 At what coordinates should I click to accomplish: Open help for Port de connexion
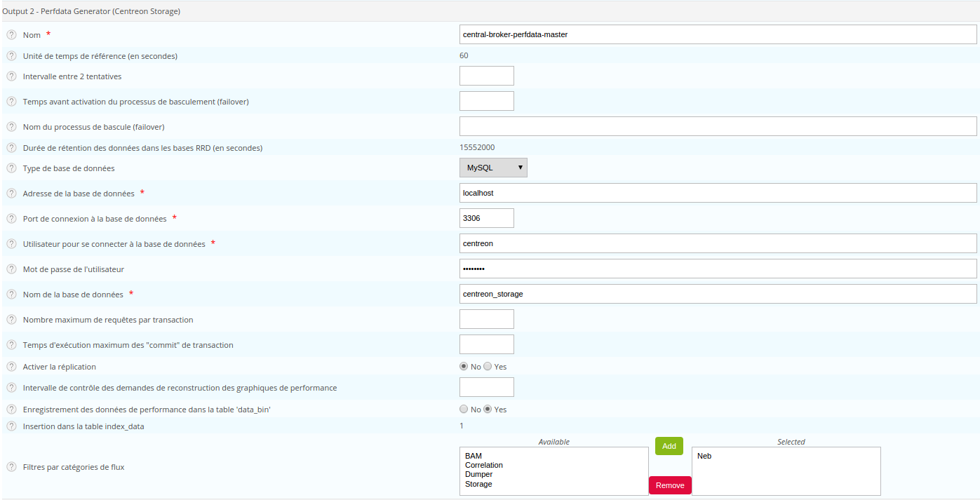click(11, 219)
